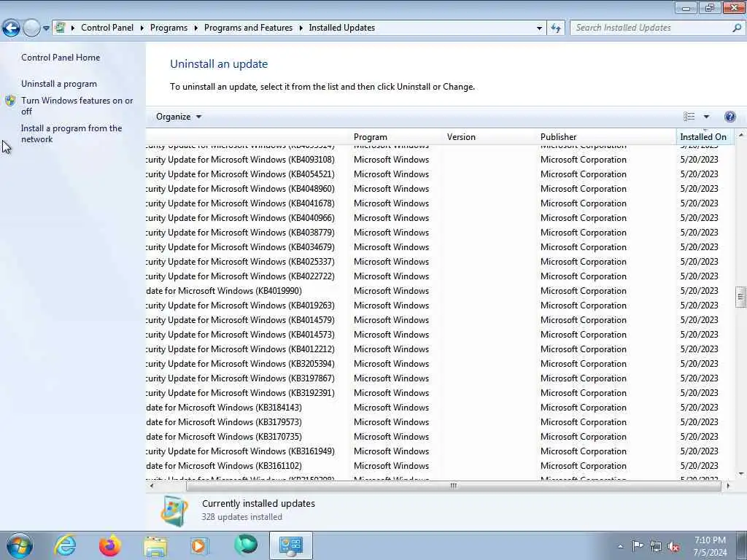Select update KB3170735 row

pyautogui.click(x=441, y=437)
